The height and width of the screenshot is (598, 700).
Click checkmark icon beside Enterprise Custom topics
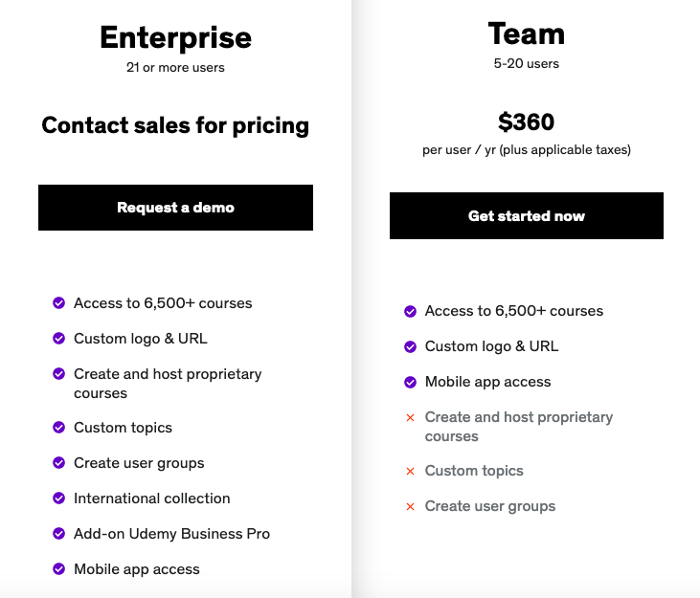pyautogui.click(x=58, y=428)
